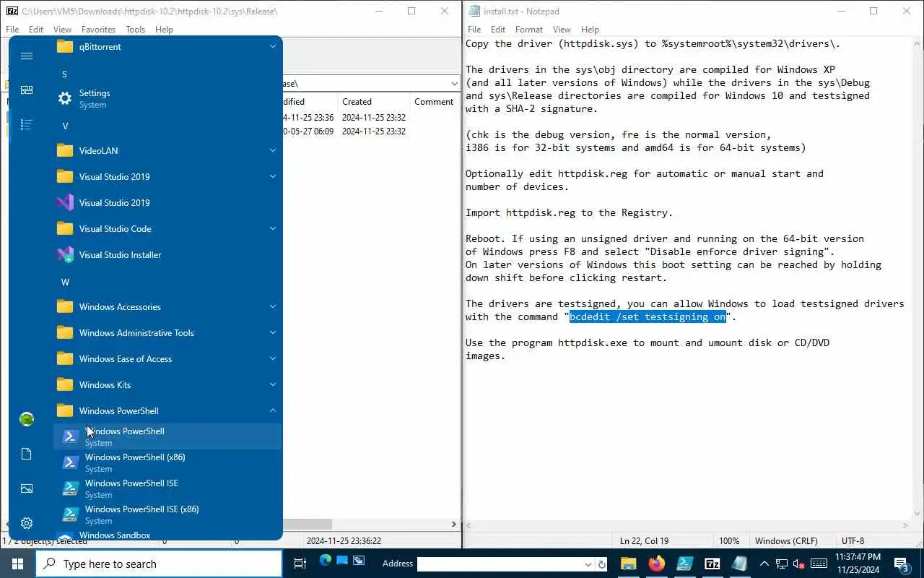Launch Windows Sandbox from app list

pos(167,535)
